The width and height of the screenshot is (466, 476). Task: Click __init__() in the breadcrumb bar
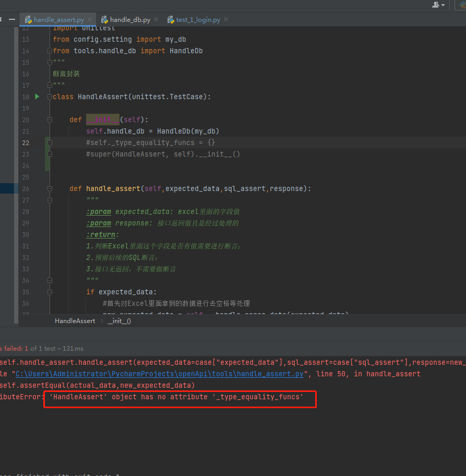coord(119,321)
